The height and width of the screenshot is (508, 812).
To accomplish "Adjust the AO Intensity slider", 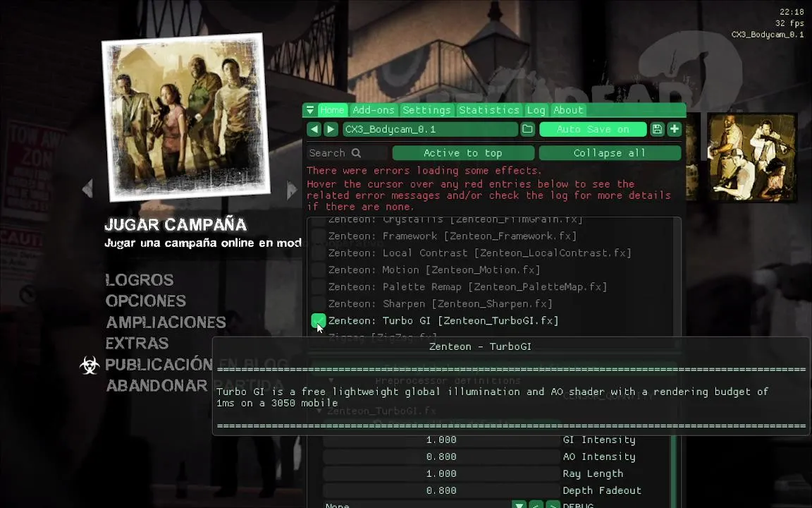I will (x=441, y=456).
